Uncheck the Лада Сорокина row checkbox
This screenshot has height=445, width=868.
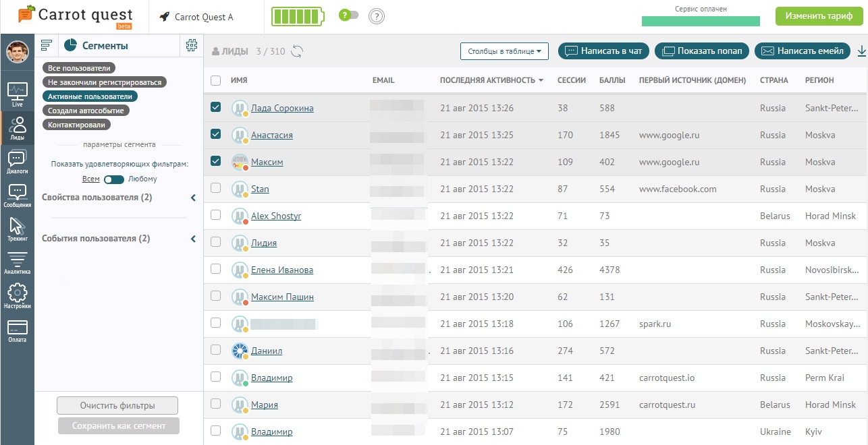tap(215, 107)
